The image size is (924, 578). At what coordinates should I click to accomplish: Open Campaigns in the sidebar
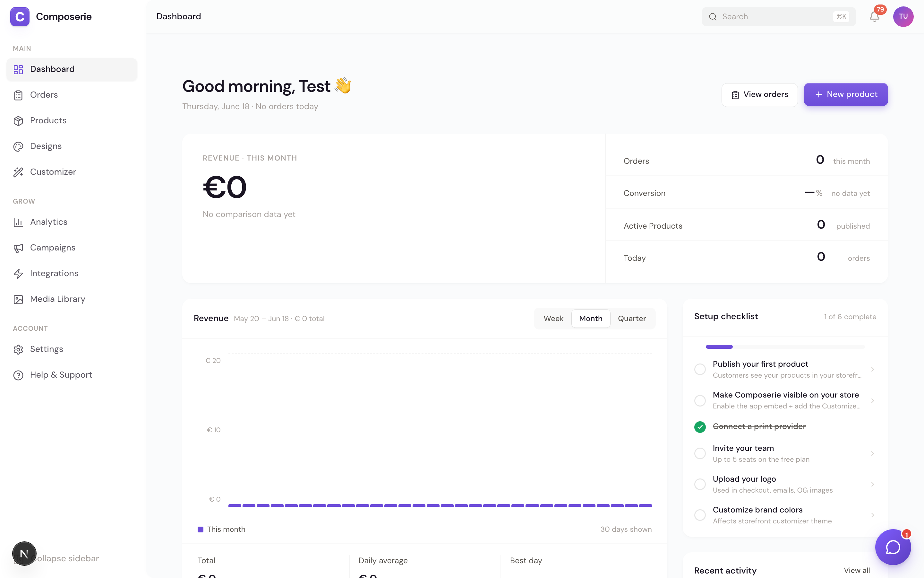[x=72, y=248]
